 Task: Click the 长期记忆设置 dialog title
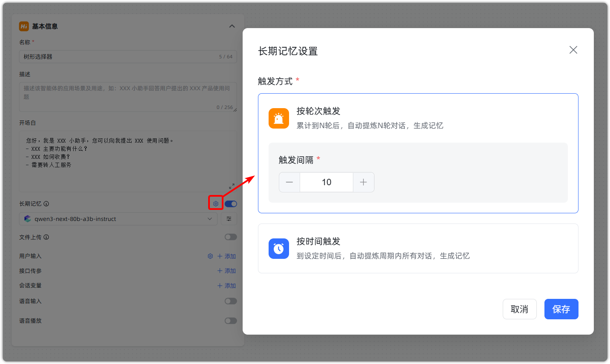click(x=288, y=51)
